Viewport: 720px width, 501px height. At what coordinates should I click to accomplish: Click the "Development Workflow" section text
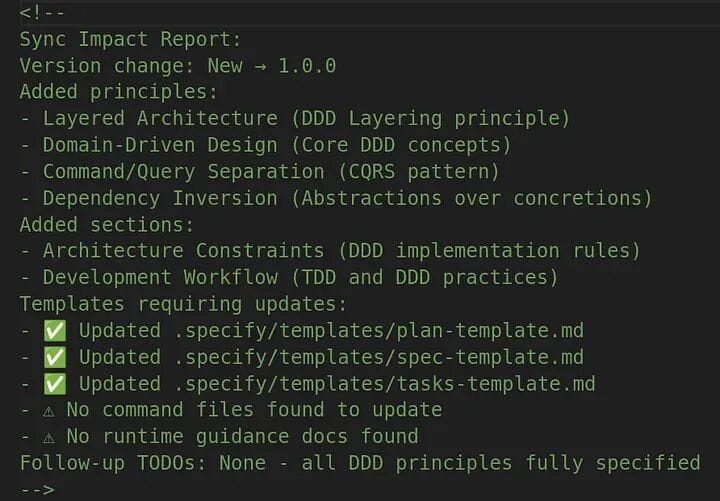tap(160, 277)
